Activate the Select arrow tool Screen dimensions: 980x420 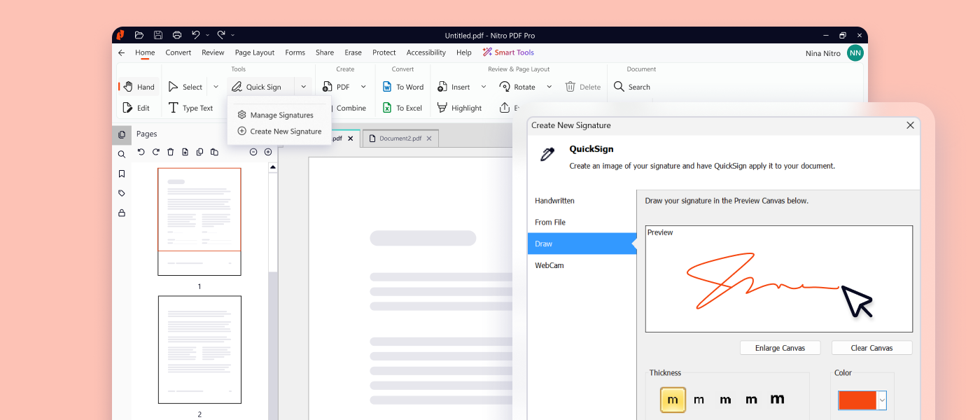(x=185, y=87)
